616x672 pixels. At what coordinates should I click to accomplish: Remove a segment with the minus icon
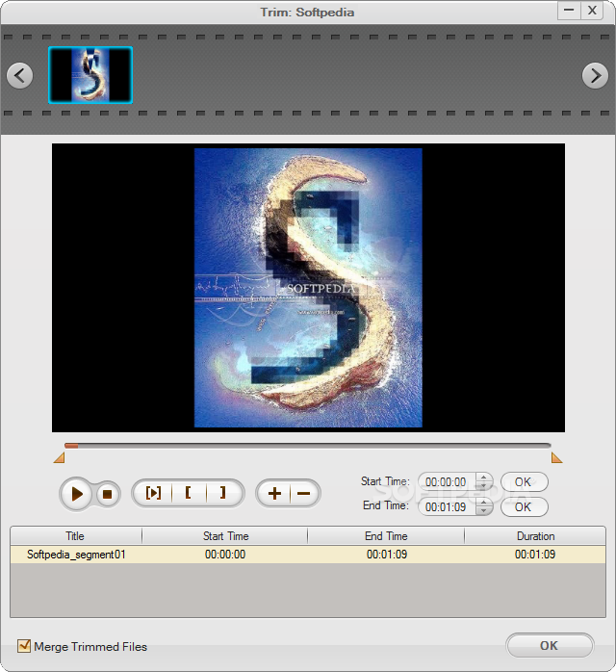(x=304, y=493)
